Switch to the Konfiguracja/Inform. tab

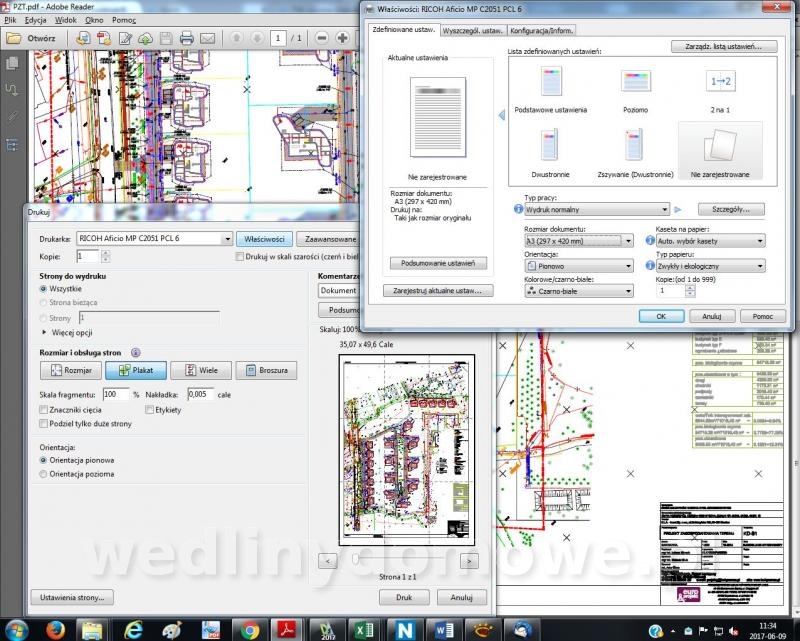541,31
